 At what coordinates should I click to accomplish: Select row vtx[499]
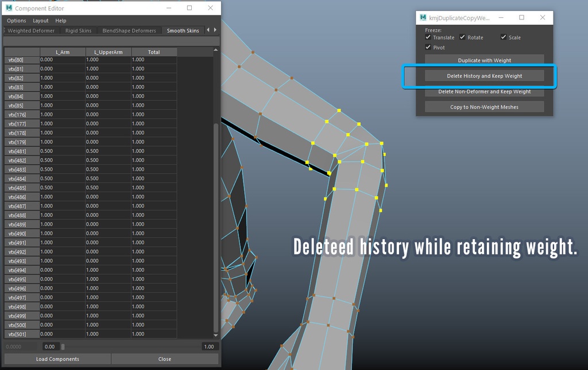(x=22, y=316)
